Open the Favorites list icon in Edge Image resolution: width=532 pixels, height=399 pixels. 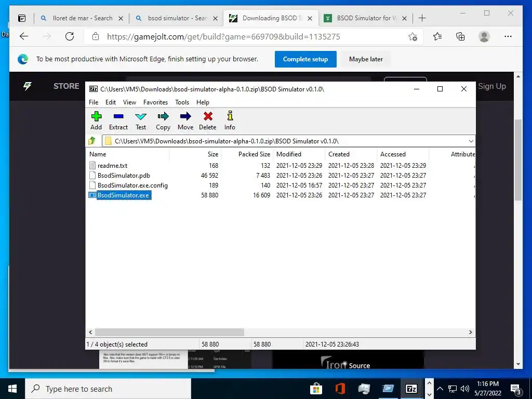[437, 36]
